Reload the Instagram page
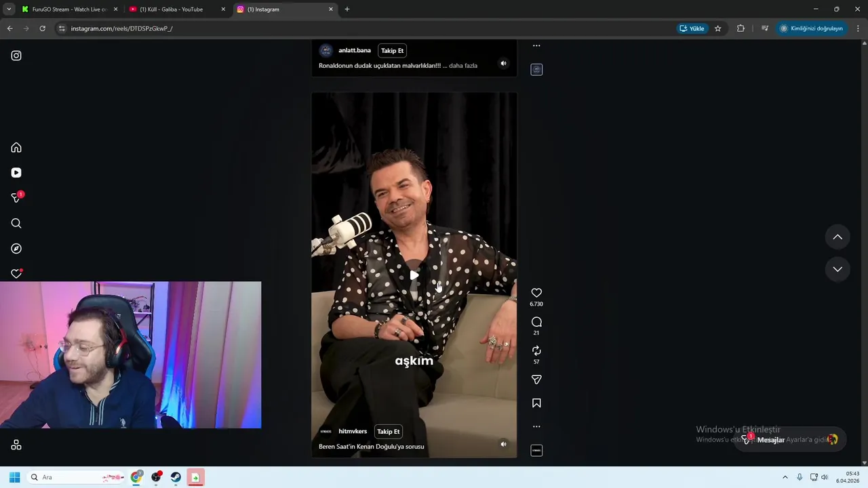Viewport: 868px width, 488px height. [x=42, y=28]
